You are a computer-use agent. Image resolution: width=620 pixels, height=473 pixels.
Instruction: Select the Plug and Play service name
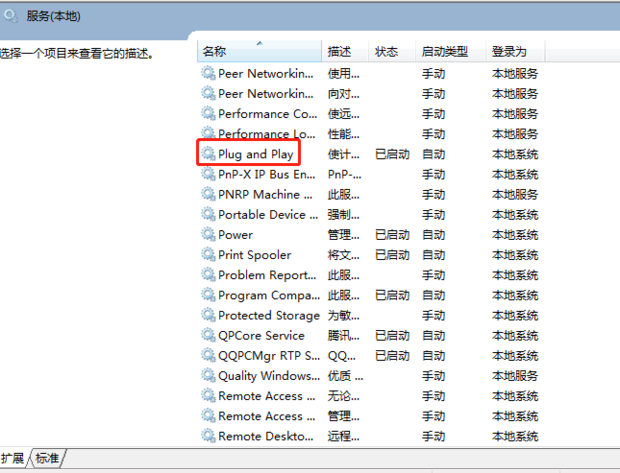256,154
